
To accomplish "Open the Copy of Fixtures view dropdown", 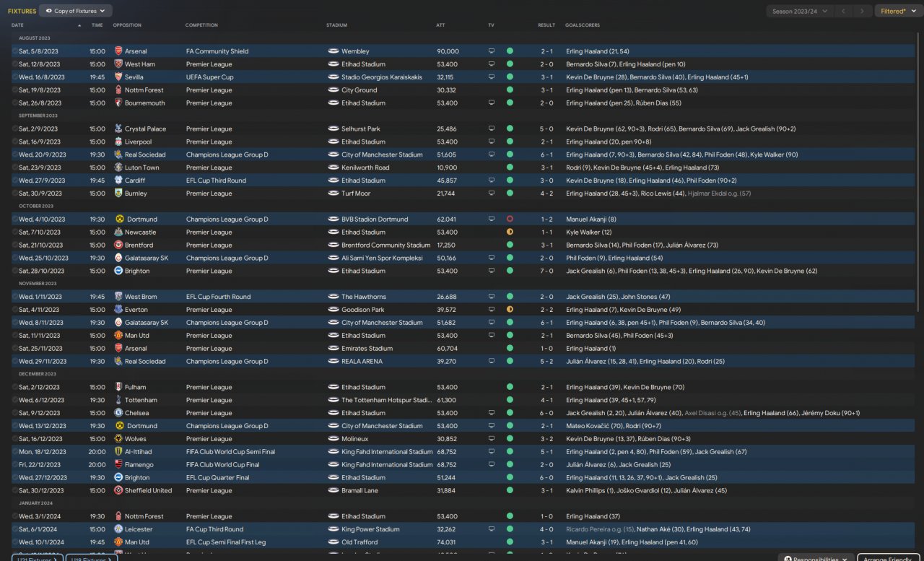I will point(76,11).
